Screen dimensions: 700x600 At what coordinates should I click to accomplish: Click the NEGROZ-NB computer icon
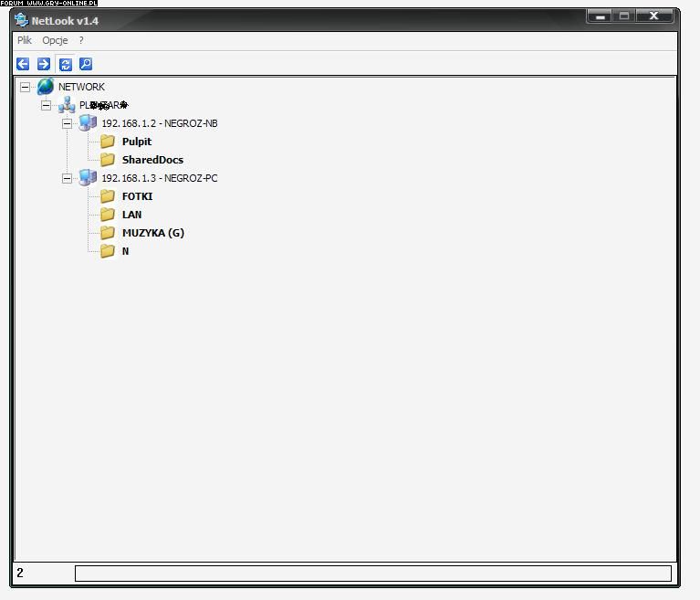(x=88, y=123)
